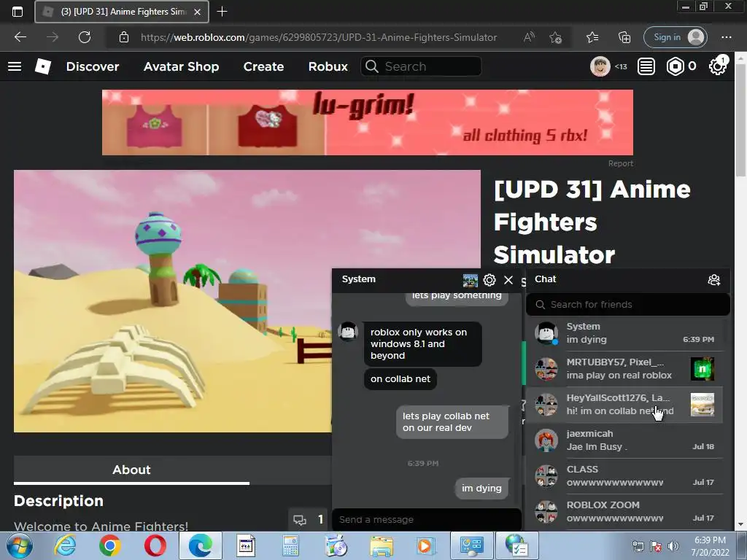
Task: Open File Explorer from taskbar
Action: pyautogui.click(x=381, y=545)
